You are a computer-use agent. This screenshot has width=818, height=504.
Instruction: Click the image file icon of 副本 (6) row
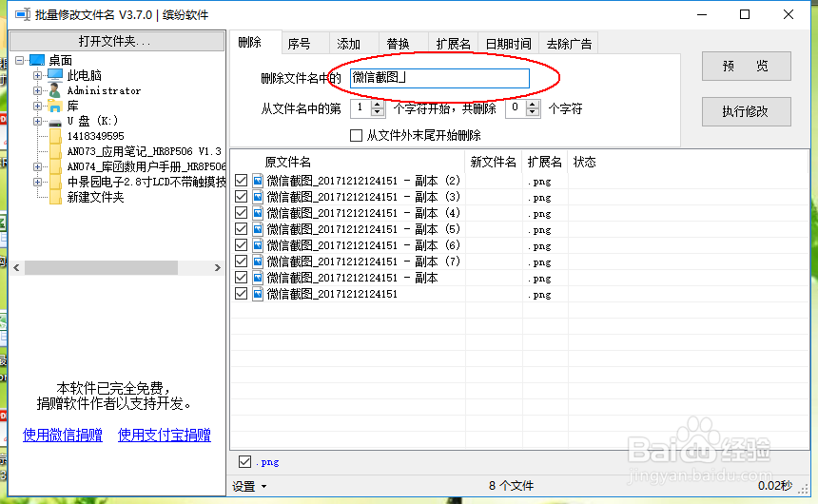pyautogui.click(x=258, y=245)
